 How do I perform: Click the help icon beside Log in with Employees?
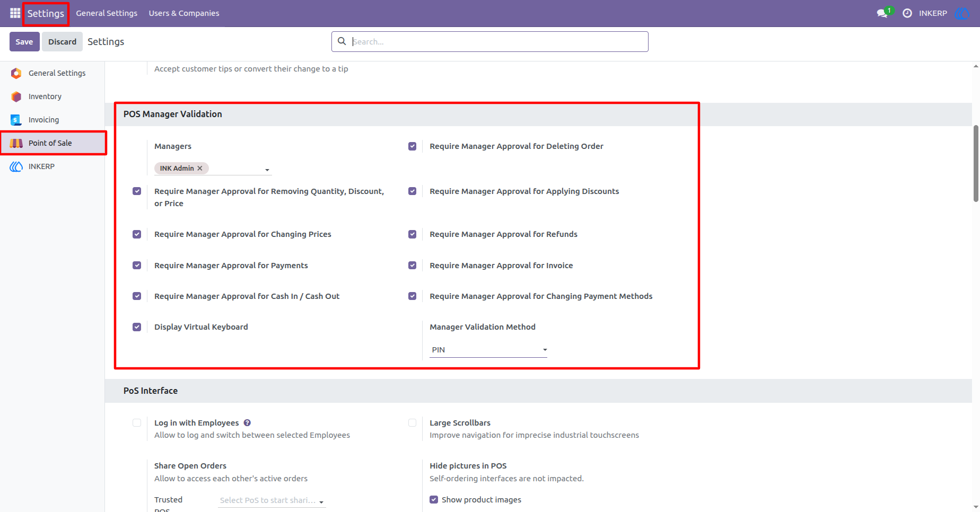tap(247, 423)
